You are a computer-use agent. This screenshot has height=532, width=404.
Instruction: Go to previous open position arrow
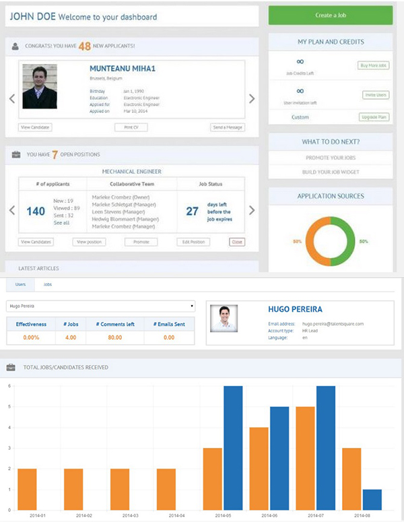11,210
